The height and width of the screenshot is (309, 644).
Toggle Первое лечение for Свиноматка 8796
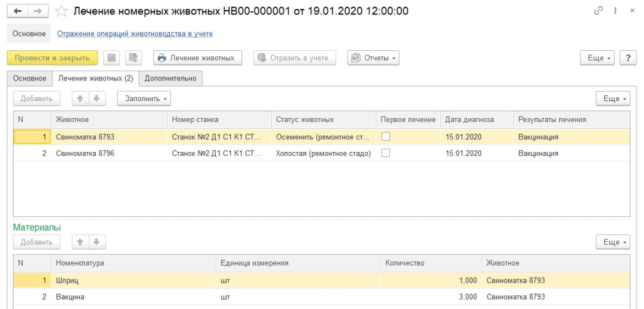386,153
